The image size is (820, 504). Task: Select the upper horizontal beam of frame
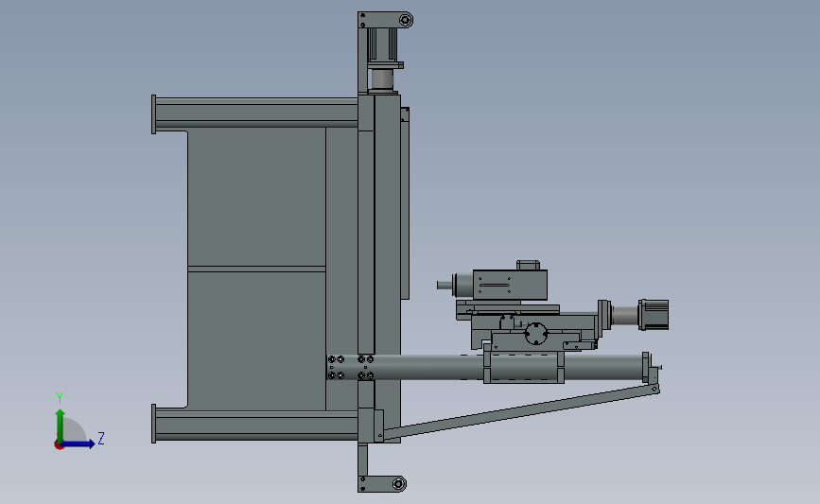(x=256, y=113)
